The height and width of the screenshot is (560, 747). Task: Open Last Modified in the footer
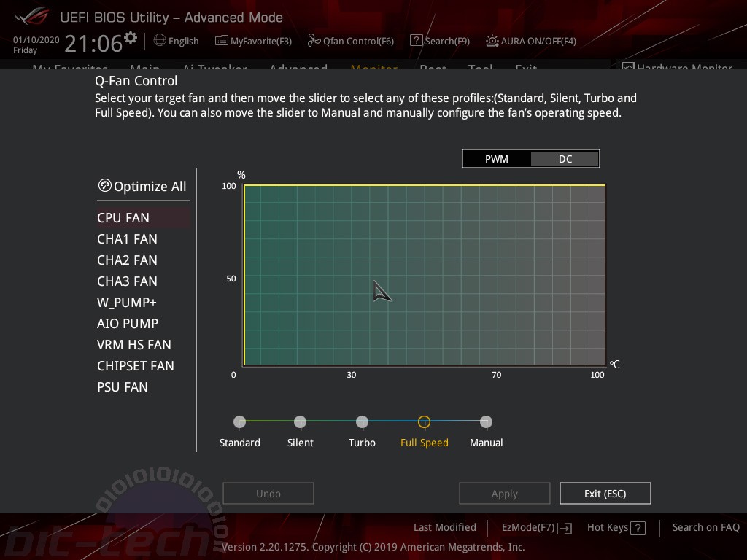pyautogui.click(x=444, y=527)
